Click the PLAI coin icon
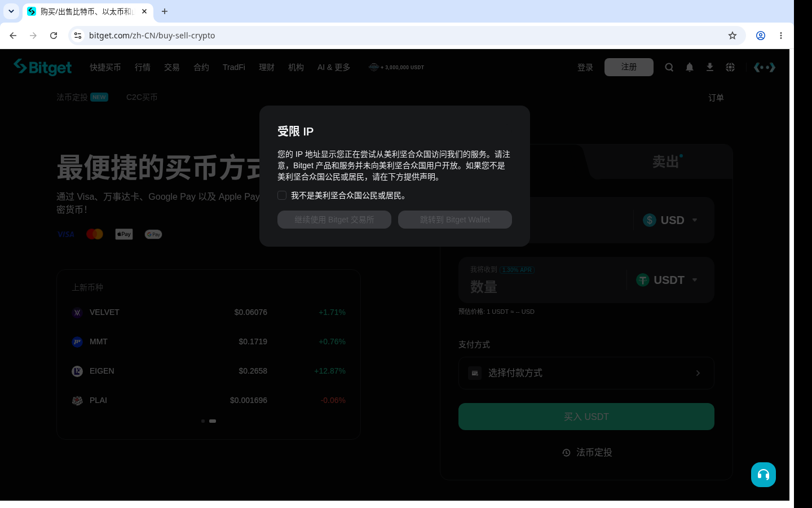Screen dimensions: 812x508 pos(77,401)
